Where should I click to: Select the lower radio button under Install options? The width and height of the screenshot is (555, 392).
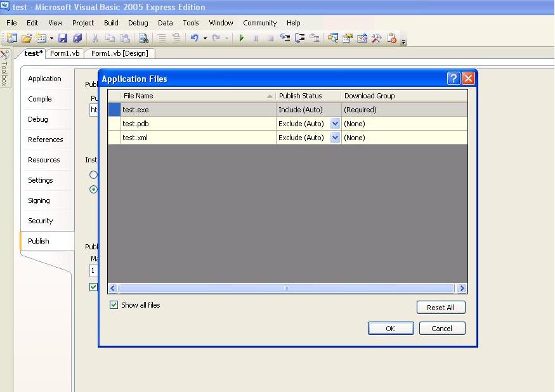coord(93,190)
